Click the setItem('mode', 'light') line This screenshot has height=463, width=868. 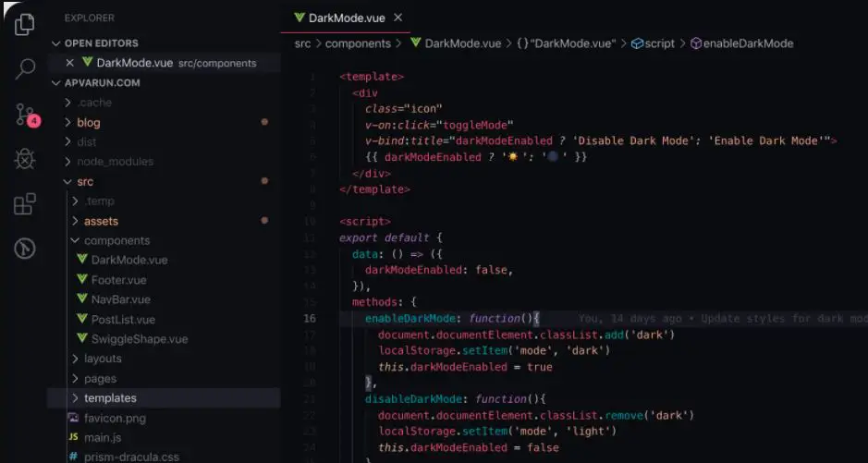coord(497,431)
